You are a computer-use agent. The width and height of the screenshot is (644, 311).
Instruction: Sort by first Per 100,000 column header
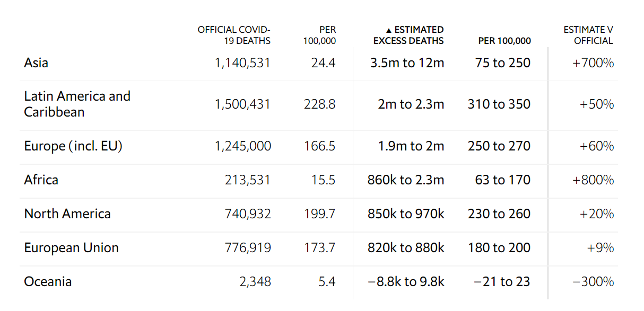pos(320,35)
